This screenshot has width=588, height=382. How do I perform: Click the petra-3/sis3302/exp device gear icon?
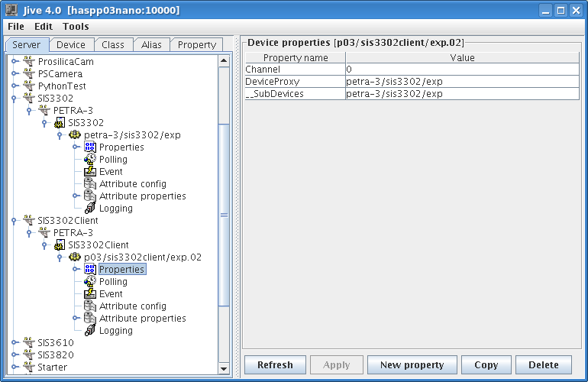(75, 134)
